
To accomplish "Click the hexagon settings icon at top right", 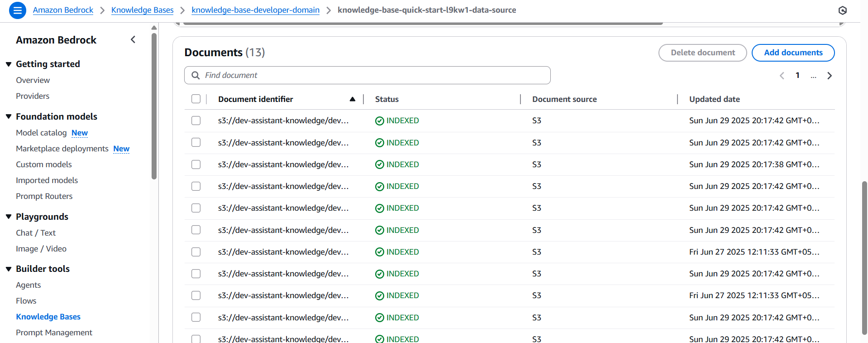I will coord(842,10).
